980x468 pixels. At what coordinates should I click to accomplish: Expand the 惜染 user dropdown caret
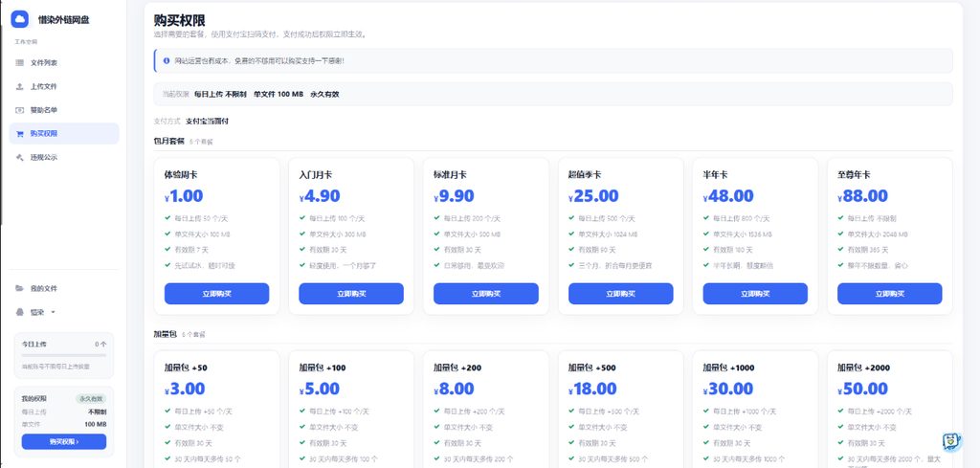(x=53, y=312)
